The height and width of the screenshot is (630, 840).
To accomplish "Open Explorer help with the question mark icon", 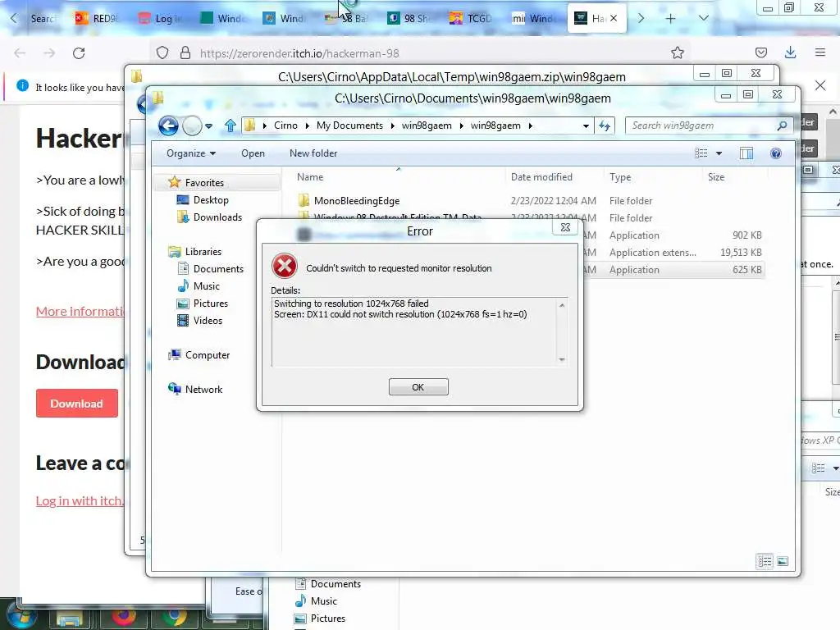I will [x=776, y=153].
